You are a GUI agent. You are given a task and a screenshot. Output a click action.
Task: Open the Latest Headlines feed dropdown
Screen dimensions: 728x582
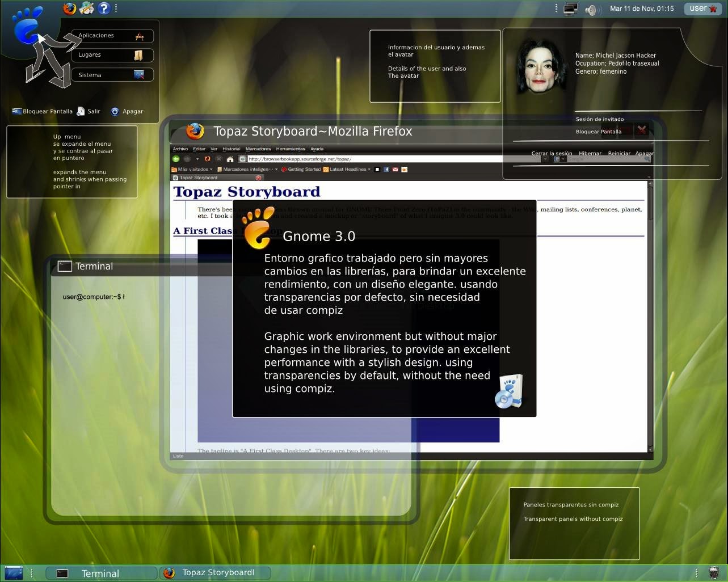[347, 169]
